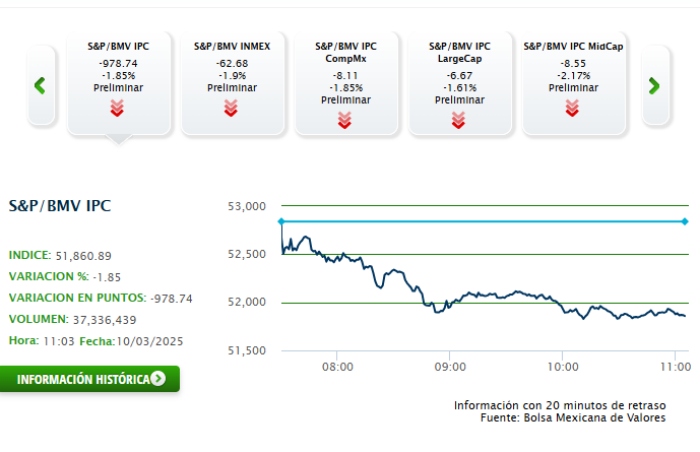Click red down arrows under IPC CompMx
Viewport: 700px width, 452px height.
click(x=345, y=119)
